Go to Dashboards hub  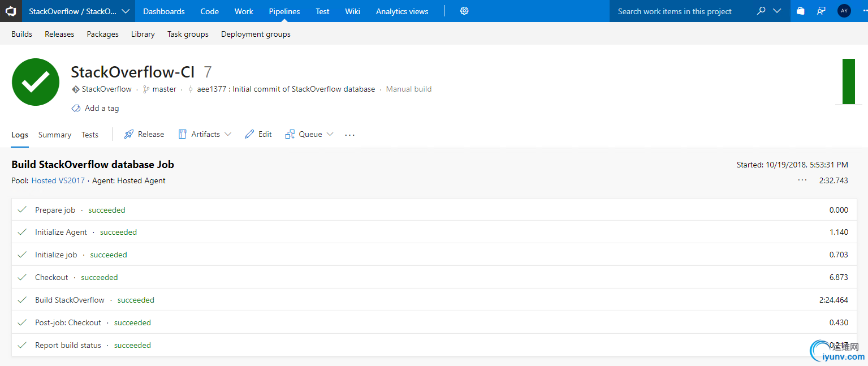(x=164, y=11)
